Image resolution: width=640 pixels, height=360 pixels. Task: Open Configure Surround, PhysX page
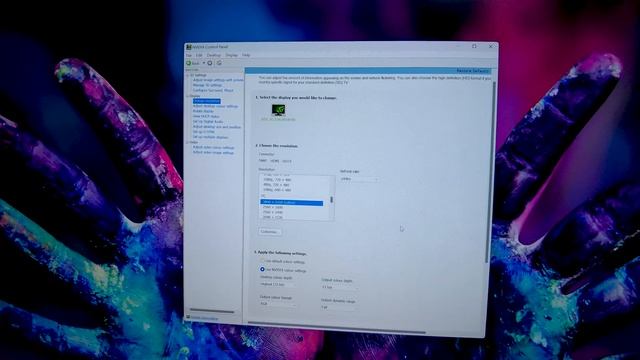point(213,90)
